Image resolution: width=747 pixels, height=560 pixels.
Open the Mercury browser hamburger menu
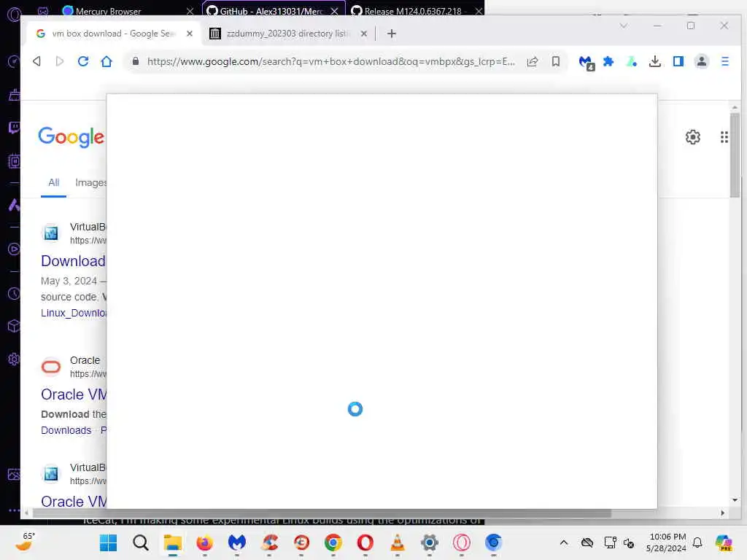click(x=724, y=61)
